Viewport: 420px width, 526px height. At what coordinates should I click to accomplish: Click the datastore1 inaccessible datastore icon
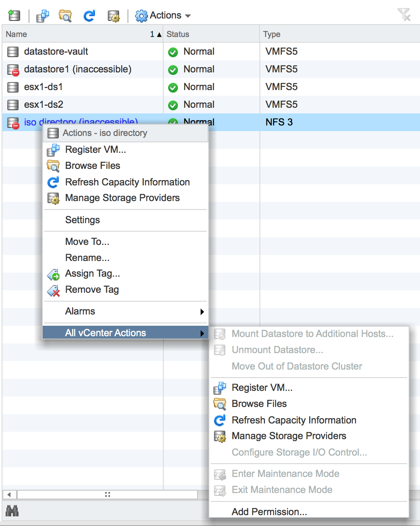(13, 70)
